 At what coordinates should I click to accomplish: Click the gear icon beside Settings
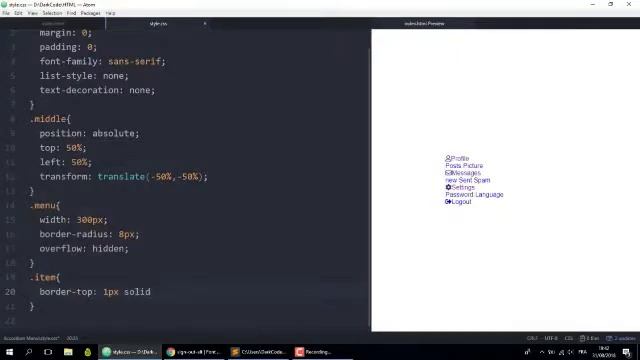pos(448,187)
